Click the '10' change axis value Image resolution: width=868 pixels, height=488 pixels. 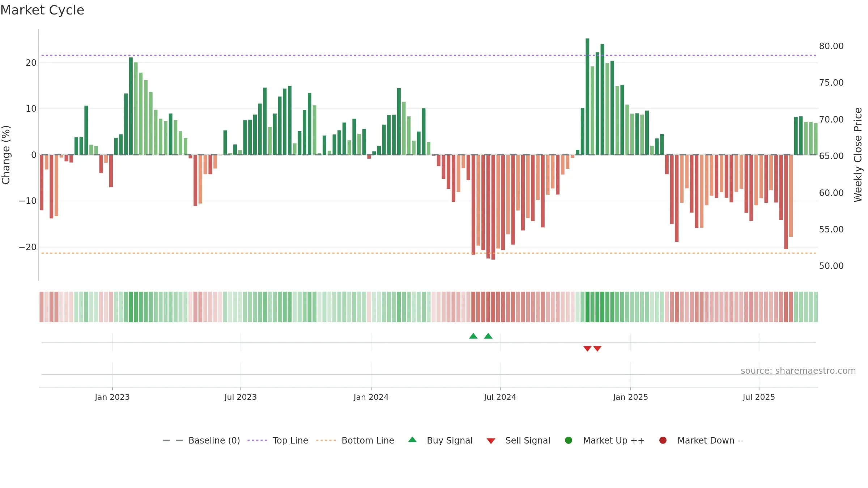tap(31, 109)
